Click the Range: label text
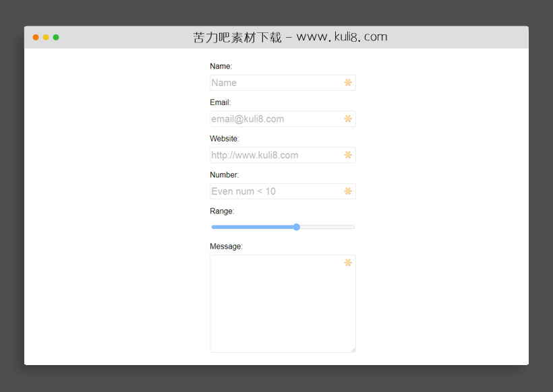 [x=221, y=211]
